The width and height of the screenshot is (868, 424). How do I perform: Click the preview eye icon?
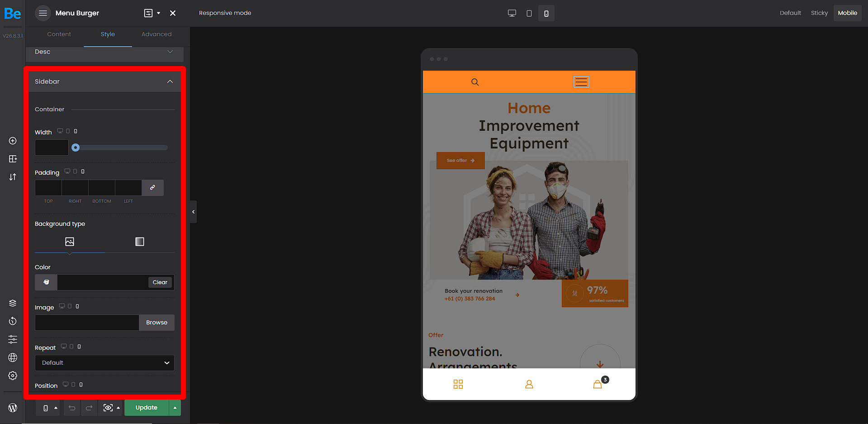[108, 408]
